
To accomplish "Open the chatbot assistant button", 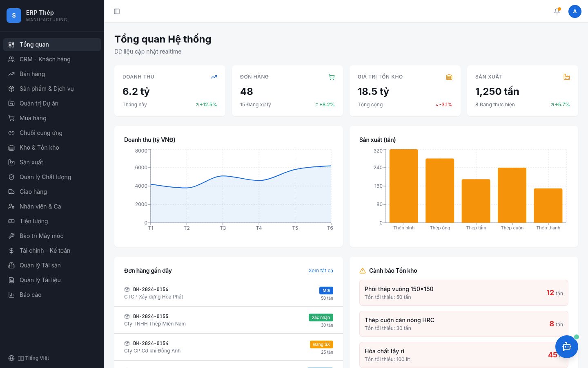I will click(567, 347).
